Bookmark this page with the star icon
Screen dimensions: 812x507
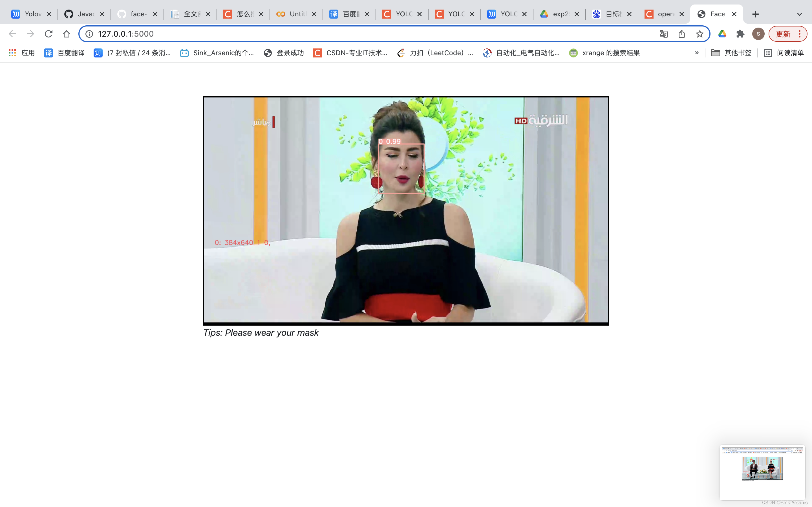[700, 34]
